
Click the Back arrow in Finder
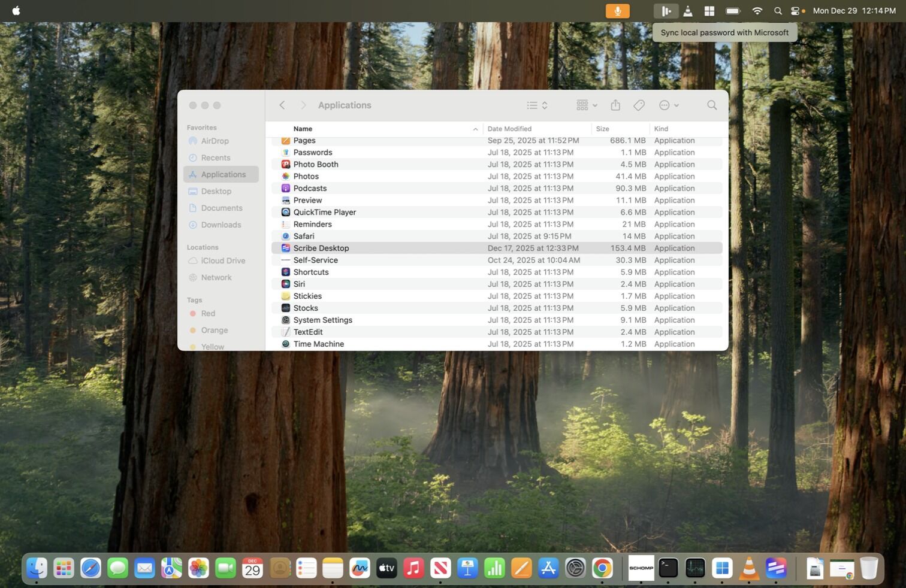click(x=282, y=105)
